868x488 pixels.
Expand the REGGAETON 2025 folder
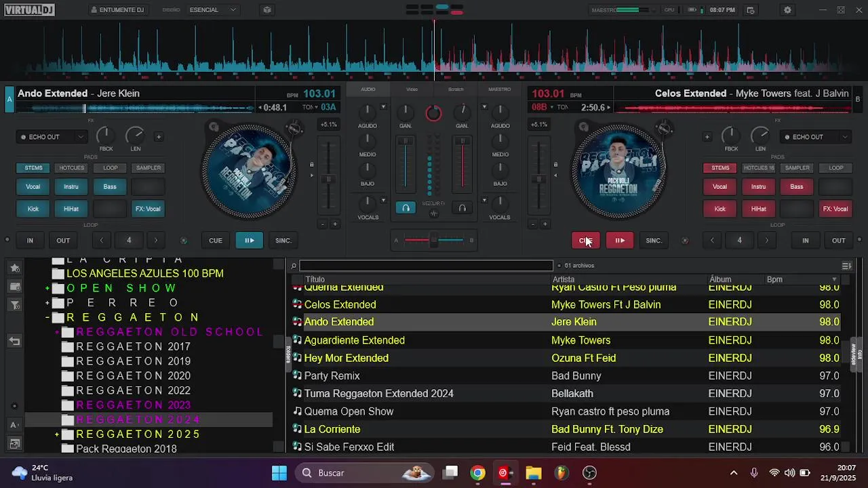[57, 434]
